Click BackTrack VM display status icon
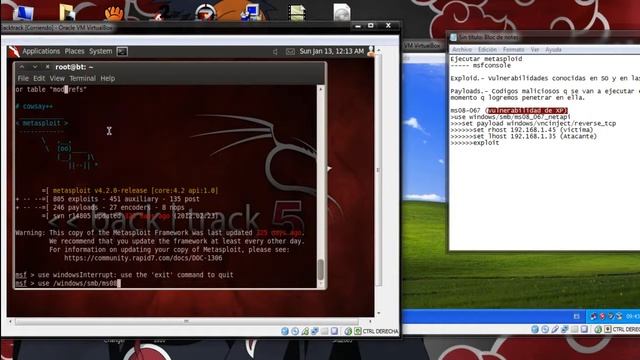Screen dimensions: 640x360 click(x=334, y=331)
